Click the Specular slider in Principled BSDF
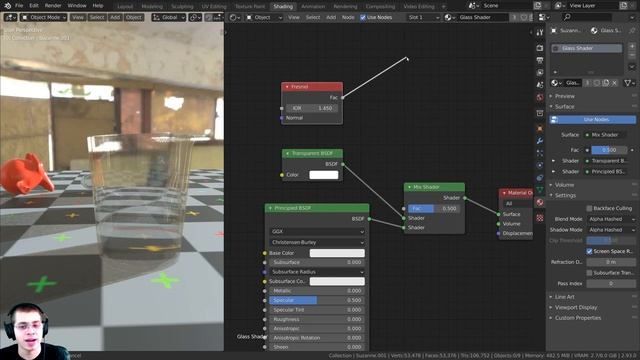This screenshot has width=640, height=360. (317, 300)
